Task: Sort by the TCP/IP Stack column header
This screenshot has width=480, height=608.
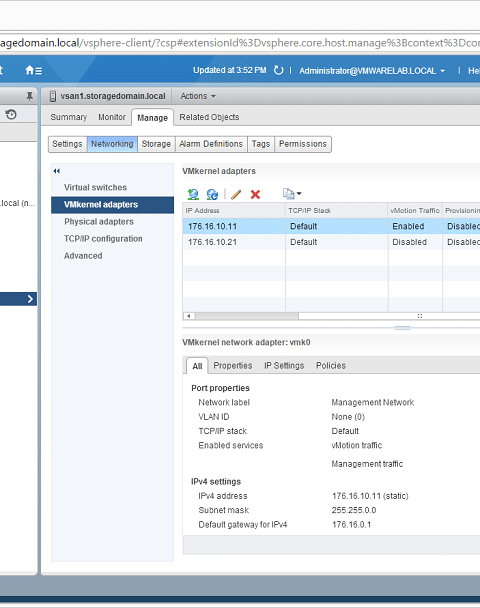Action: (337, 211)
